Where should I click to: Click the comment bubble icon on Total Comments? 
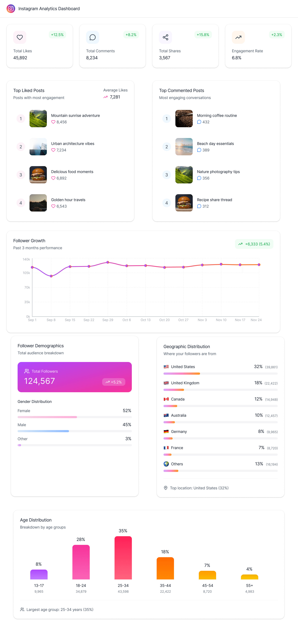coord(93,37)
